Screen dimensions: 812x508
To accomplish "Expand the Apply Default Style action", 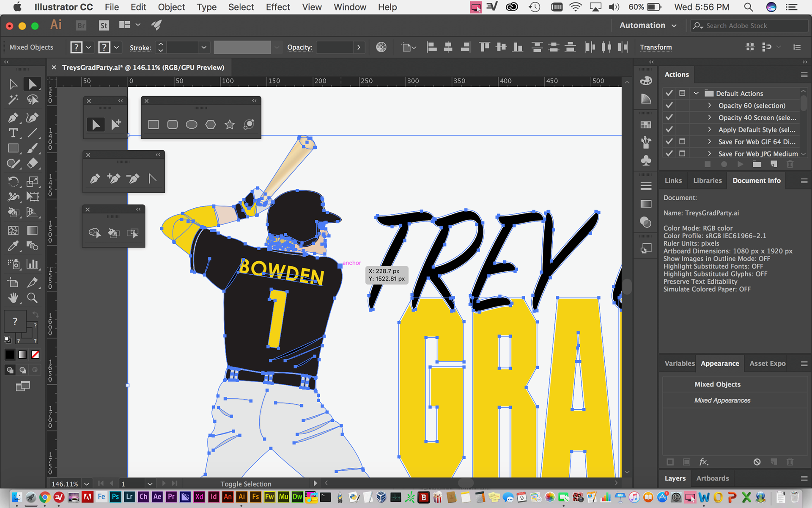I will click(710, 130).
